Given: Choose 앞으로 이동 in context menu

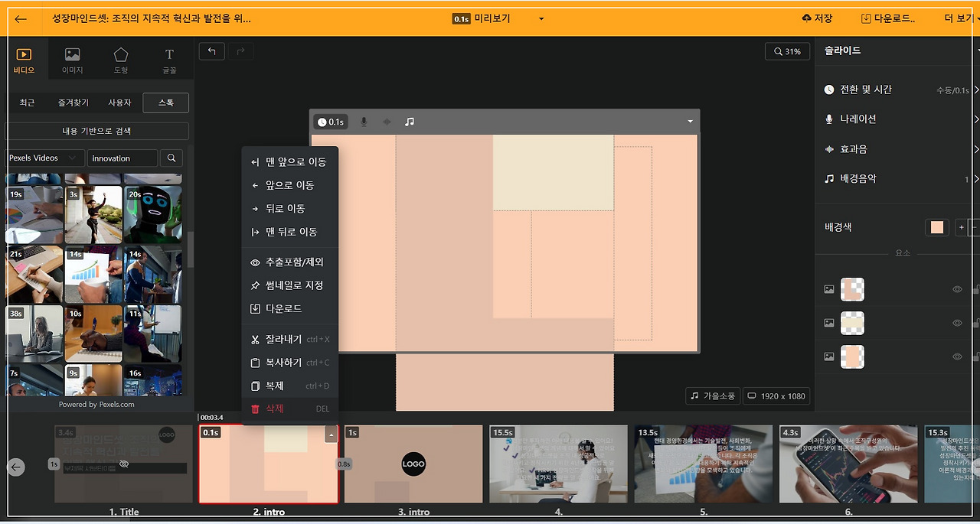Looking at the screenshot, I should 289,185.
